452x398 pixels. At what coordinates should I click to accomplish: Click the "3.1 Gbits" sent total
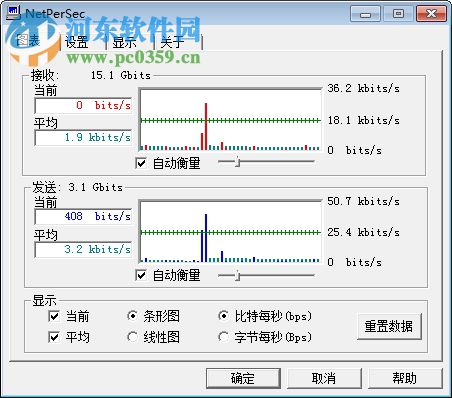pyautogui.click(x=96, y=187)
